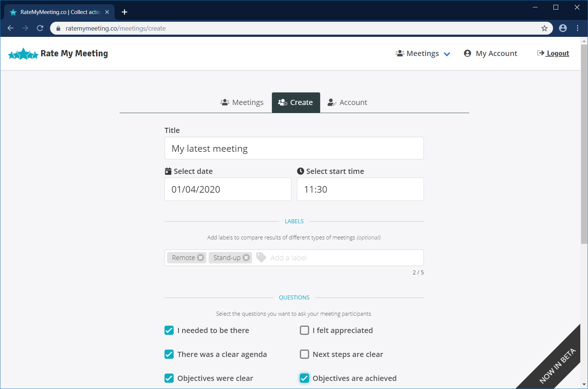588x389 pixels.
Task: Select the Create tab
Action: coord(296,102)
